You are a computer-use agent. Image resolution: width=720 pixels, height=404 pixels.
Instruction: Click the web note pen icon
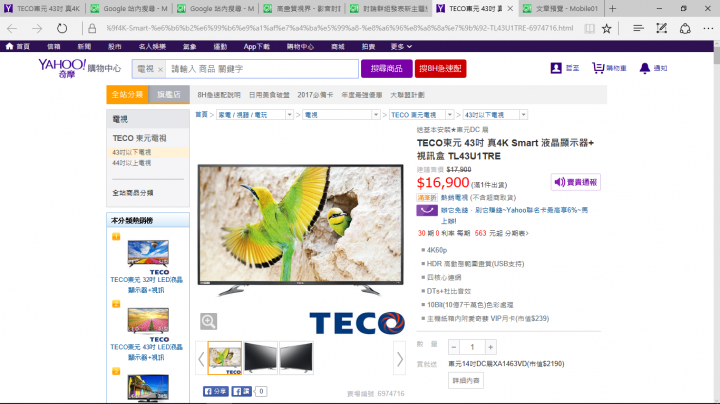[x=661, y=28]
